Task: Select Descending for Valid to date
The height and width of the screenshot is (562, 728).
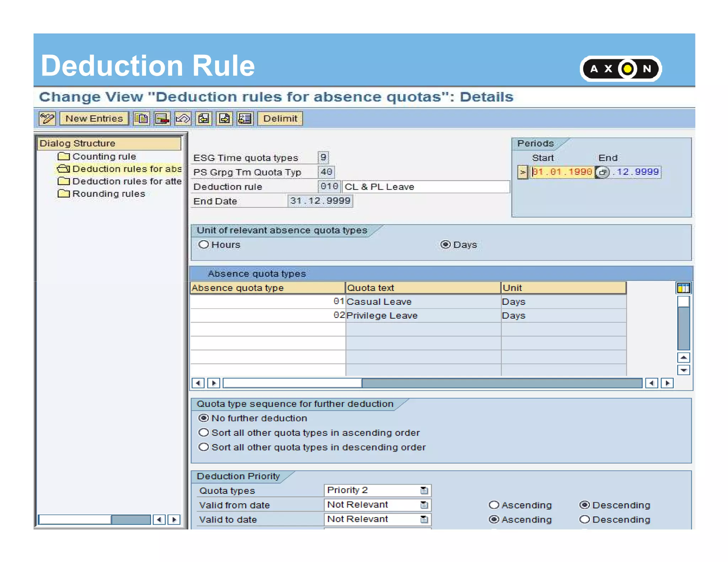Action: point(585,519)
